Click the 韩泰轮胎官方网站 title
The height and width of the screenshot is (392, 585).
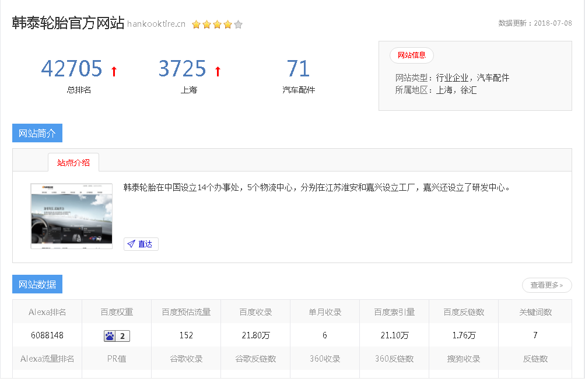click(x=68, y=23)
